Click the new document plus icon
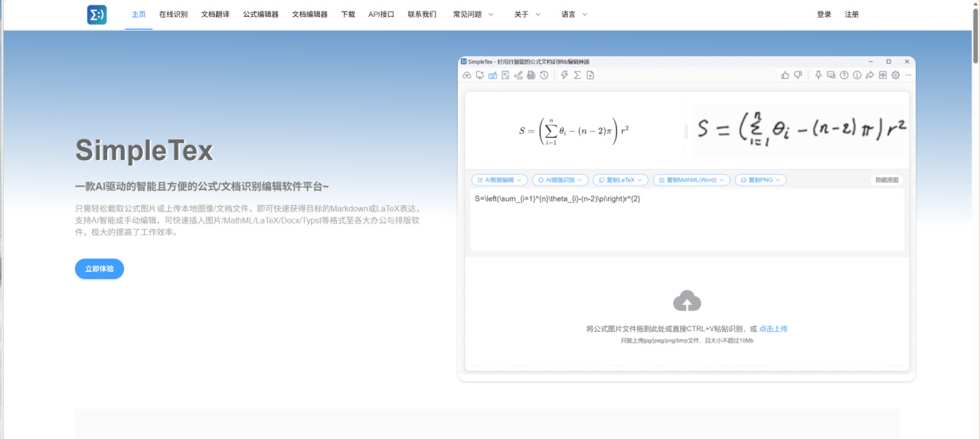The height and width of the screenshot is (439, 980). pos(590,75)
